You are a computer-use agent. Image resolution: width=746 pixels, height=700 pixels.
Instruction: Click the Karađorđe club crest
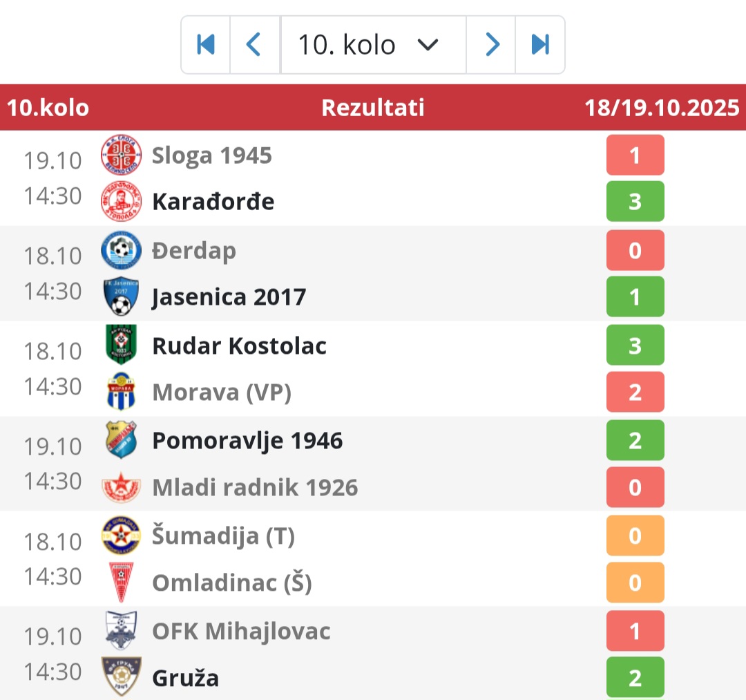pos(121,201)
